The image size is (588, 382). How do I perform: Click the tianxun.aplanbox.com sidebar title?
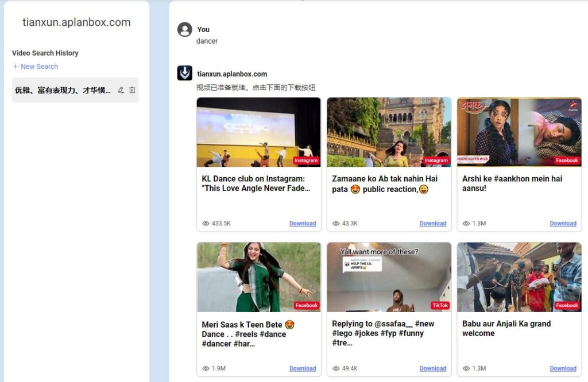tap(76, 22)
